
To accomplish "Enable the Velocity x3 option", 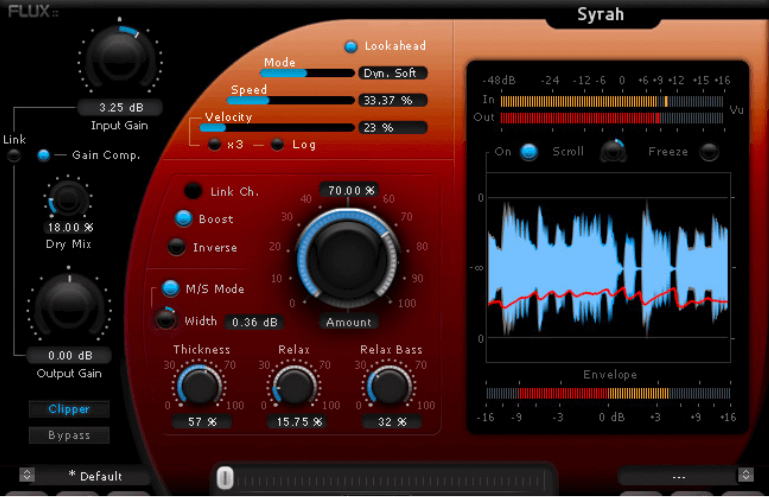I will pos(214,145).
